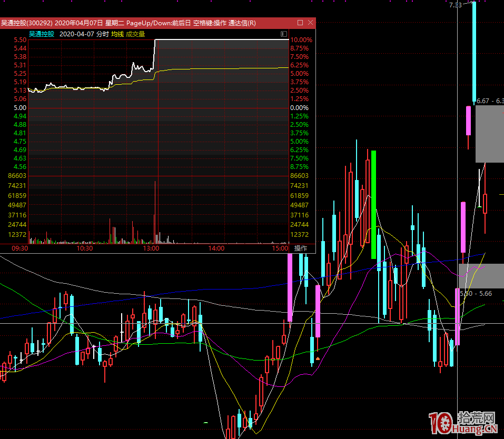Click the 拾荒网 Huang.CN watermark logo
Viewport: 504px width, 439px height.
pos(463,423)
